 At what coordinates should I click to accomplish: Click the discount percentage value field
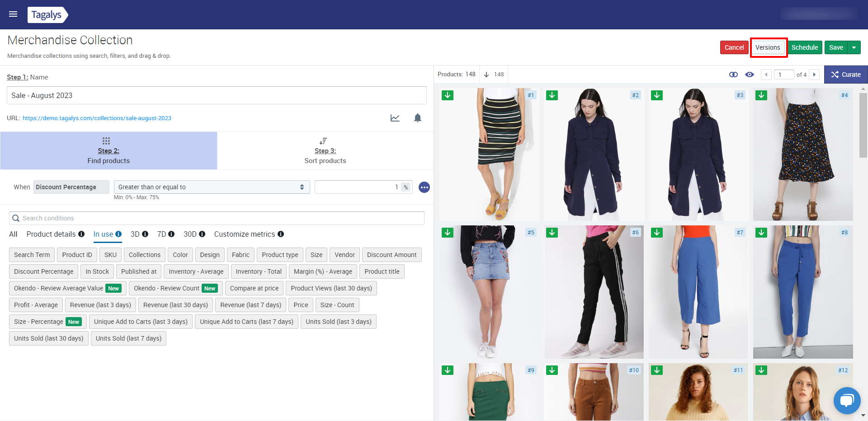[363, 187]
